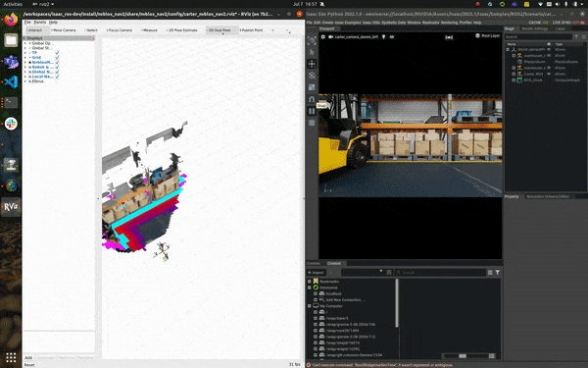Expand the Global Options entry in Displays

[25, 43]
